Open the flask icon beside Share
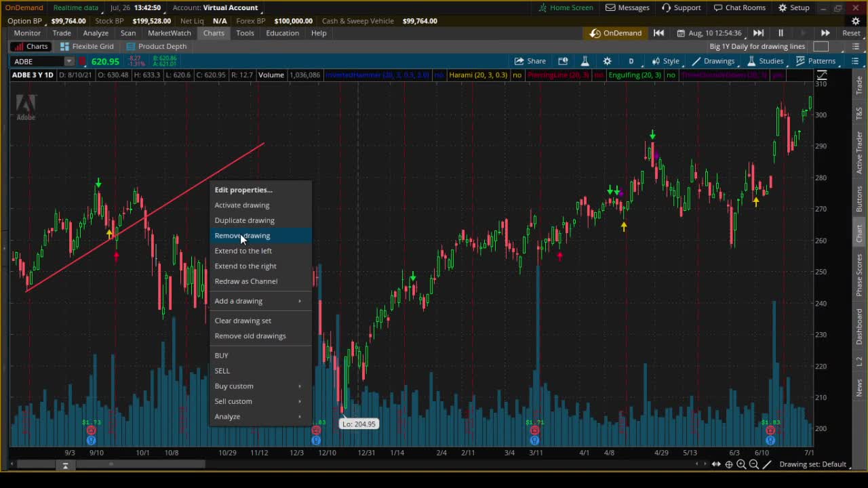The width and height of the screenshot is (868, 488). pyautogui.click(x=585, y=61)
